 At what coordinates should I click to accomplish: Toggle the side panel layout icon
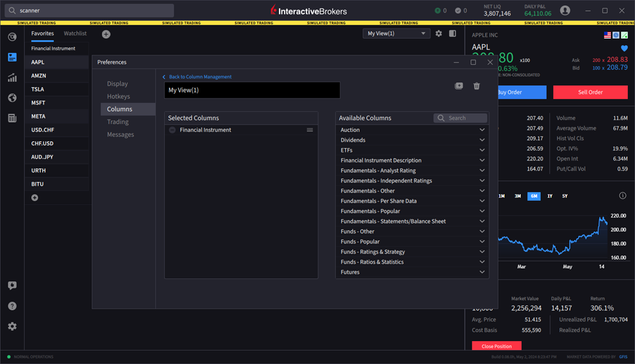tap(453, 34)
